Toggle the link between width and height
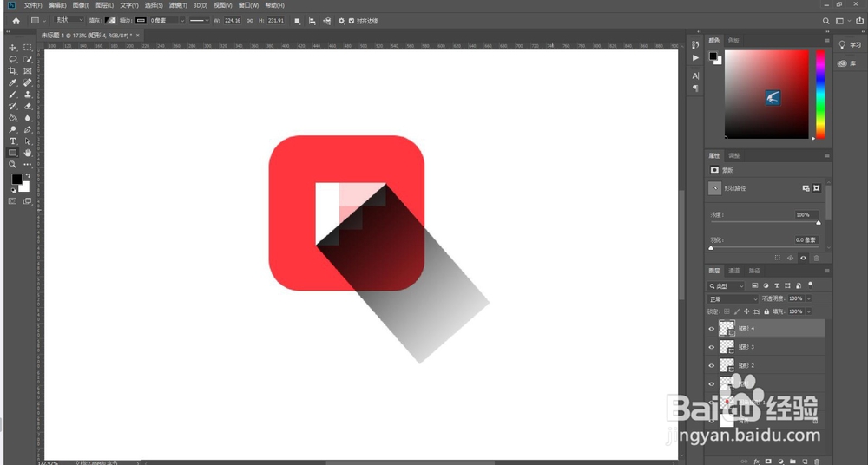Image resolution: width=868 pixels, height=465 pixels. [250, 21]
